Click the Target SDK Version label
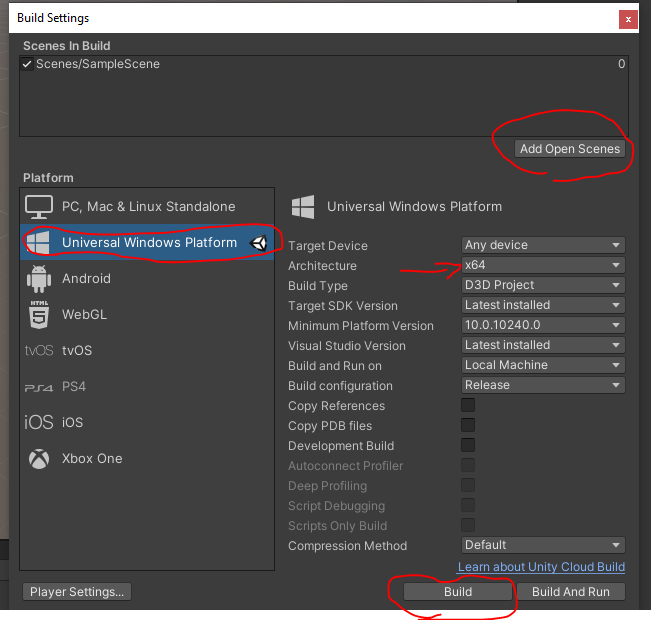Image resolution: width=651 pixels, height=620 pixels. click(343, 306)
